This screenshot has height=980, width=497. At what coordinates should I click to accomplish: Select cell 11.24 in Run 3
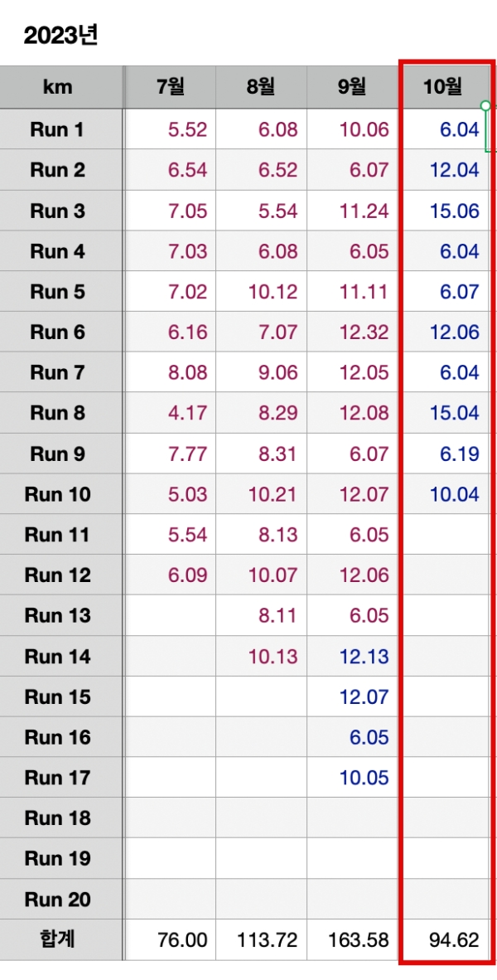pyautogui.click(x=352, y=211)
